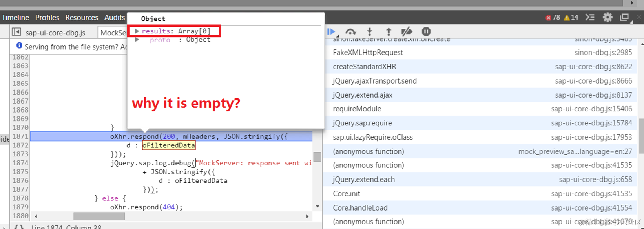Resume script execution with the play icon
Screen dimensions: 644x229
(331, 31)
